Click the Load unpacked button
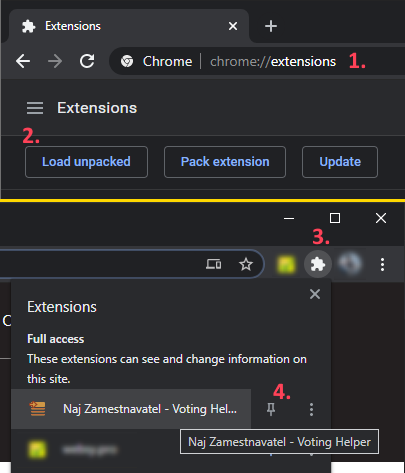The width and height of the screenshot is (405, 473). coord(86,162)
